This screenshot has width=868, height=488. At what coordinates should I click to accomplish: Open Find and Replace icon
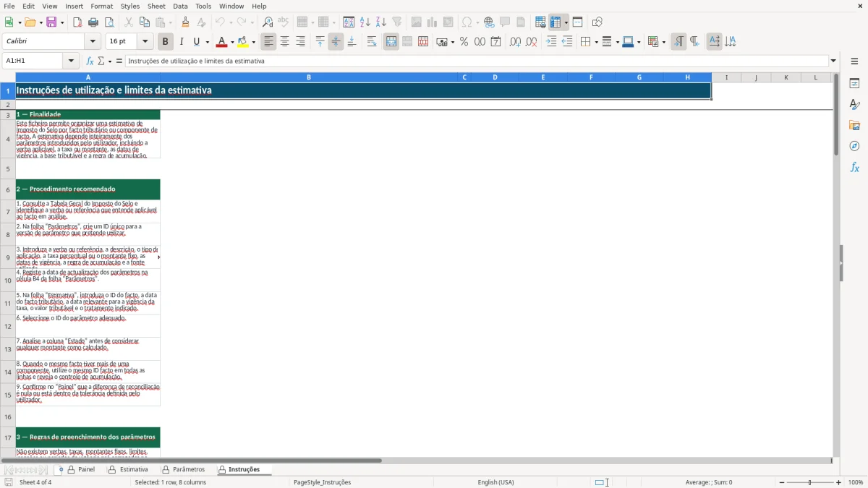(268, 22)
